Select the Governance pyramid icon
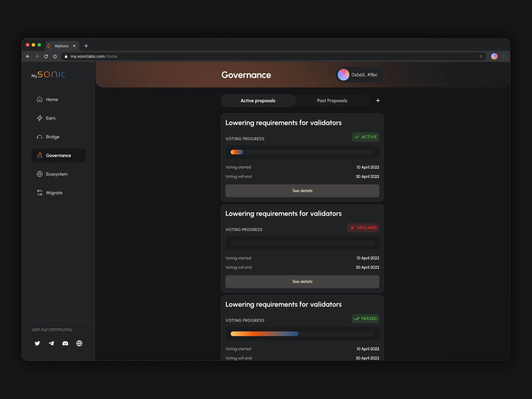The height and width of the screenshot is (399, 532). 39,155
